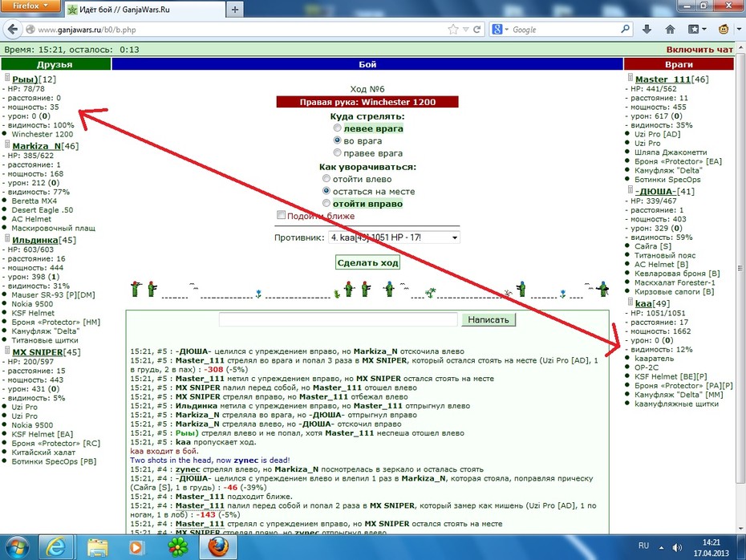The image size is (746, 560).
Task: Open the bookmarks menu toolbar icon
Action: 697,30
